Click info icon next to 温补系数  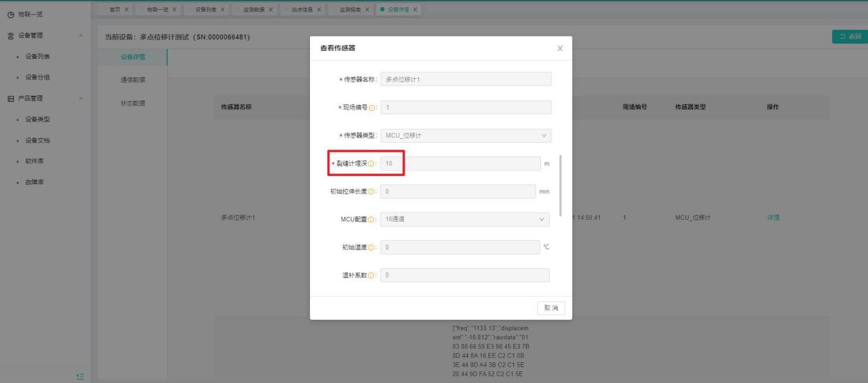coord(371,275)
